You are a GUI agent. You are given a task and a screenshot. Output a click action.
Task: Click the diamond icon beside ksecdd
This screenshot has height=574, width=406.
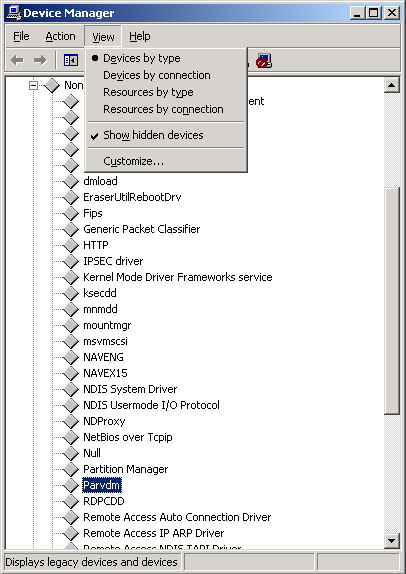[x=71, y=293]
